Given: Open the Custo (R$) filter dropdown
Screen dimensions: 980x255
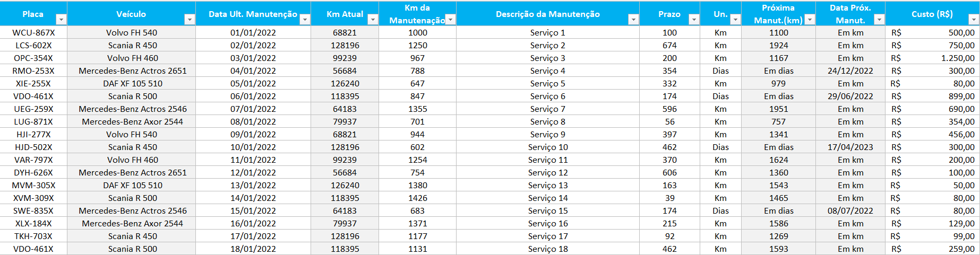Looking at the screenshot, I should point(973,20).
